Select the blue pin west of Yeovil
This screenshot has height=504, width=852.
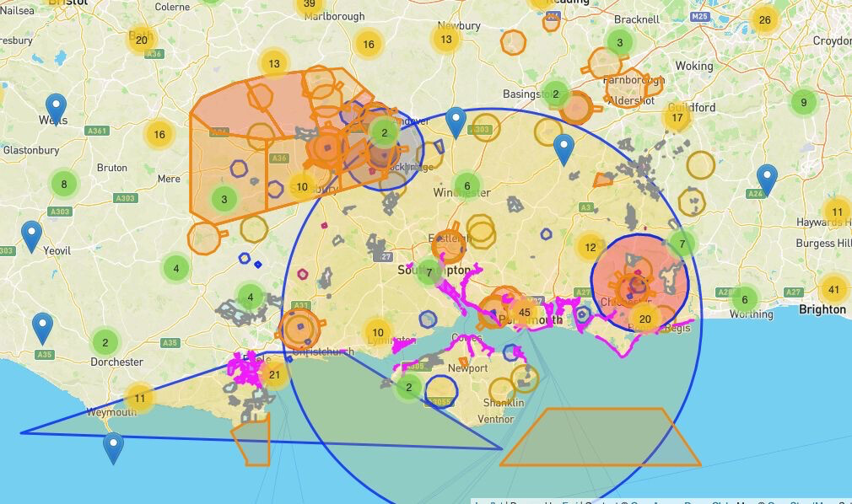[31, 236]
